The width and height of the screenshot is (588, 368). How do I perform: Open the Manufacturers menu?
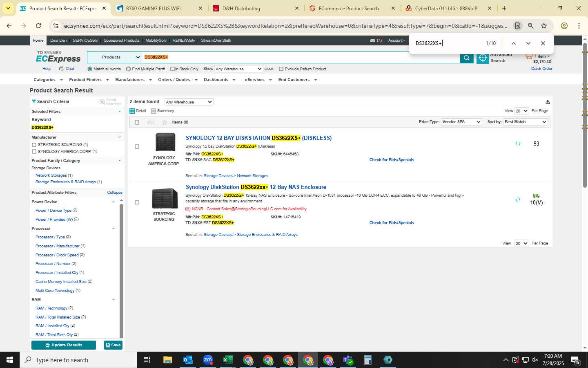pos(133,80)
